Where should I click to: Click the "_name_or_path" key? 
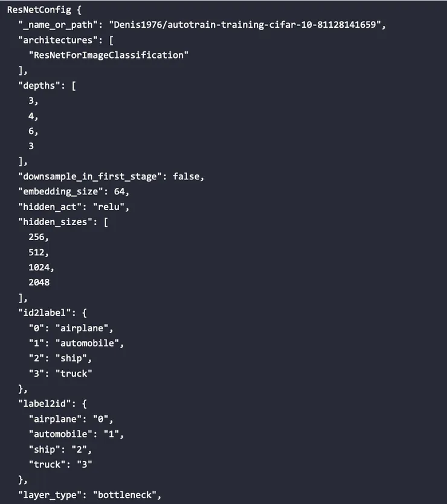(58, 25)
